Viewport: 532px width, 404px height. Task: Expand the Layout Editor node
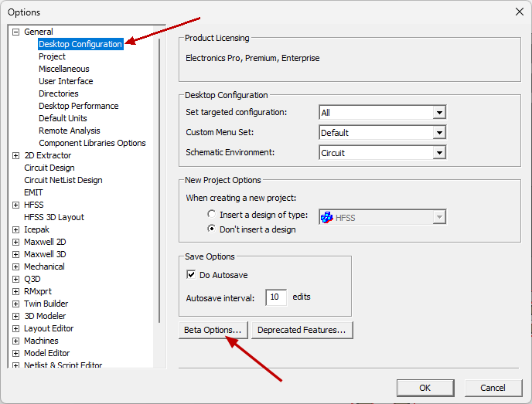(15, 329)
